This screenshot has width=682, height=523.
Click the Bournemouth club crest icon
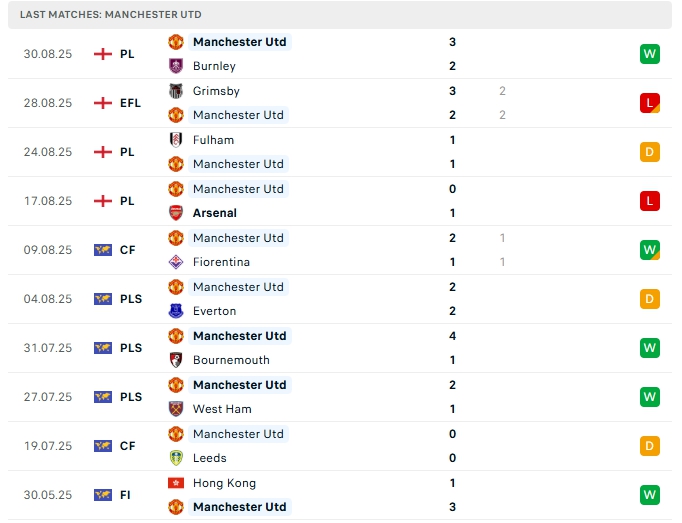(x=176, y=360)
